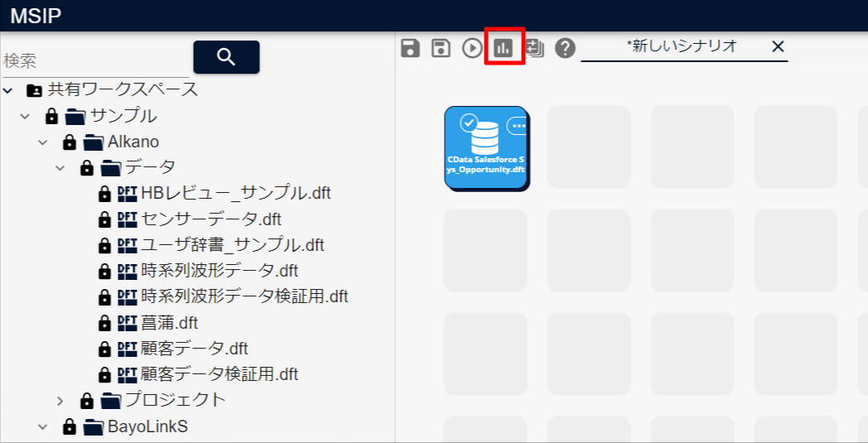Click the DFT icon of 顧客データ検証用.dft
Image resolution: width=868 pixels, height=443 pixels.
(128, 374)
